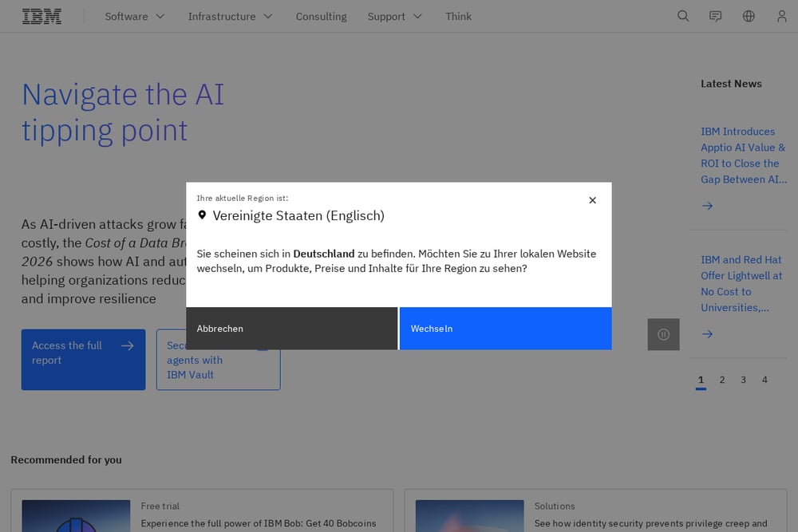
Task: Open the Software menu
Action: pyautogui.click(x=135, y=16)
